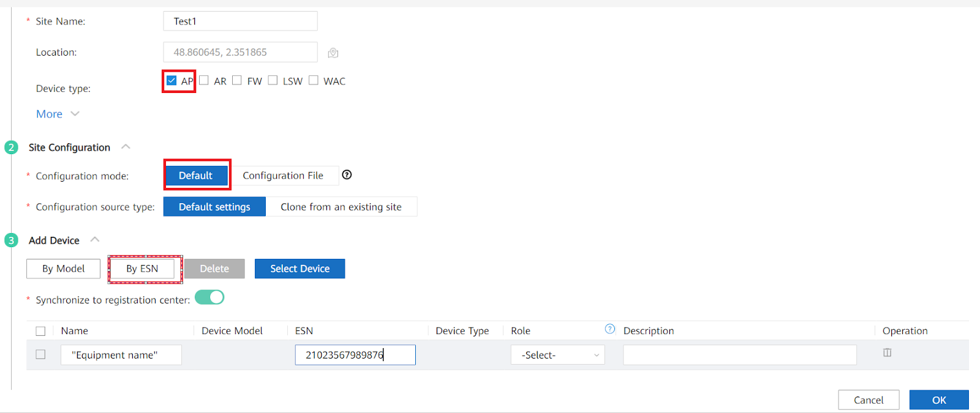Choose Clone from an existing site
Viewport: 980px width, 413px height.
click(x=341, y=207)
